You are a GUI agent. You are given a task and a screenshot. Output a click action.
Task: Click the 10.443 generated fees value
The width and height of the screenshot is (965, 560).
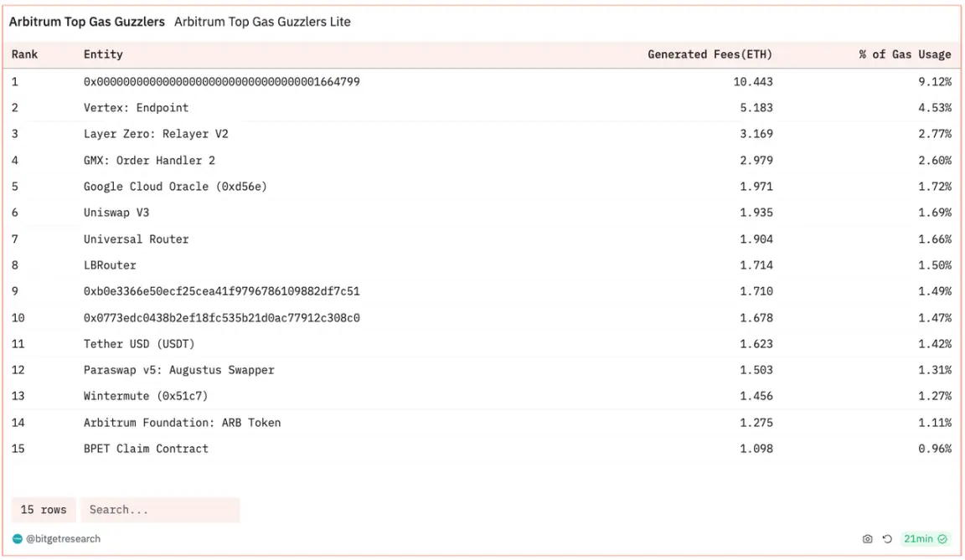pos(753,82)
